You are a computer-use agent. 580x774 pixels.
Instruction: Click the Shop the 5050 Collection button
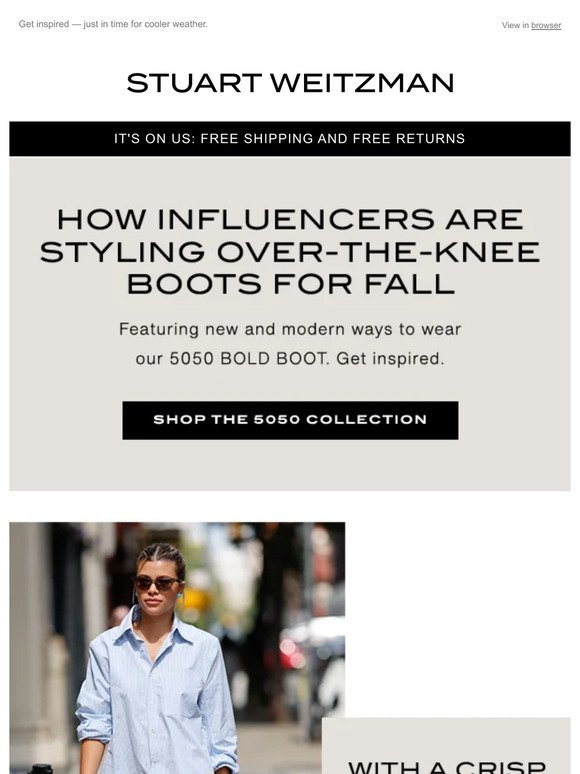click(290, 420)
